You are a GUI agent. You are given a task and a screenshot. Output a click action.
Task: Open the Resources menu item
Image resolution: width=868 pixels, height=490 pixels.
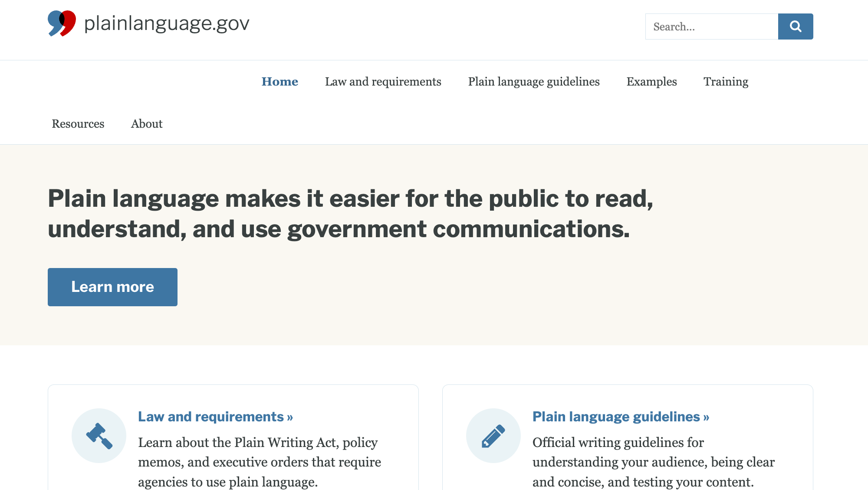click(78, 124)
